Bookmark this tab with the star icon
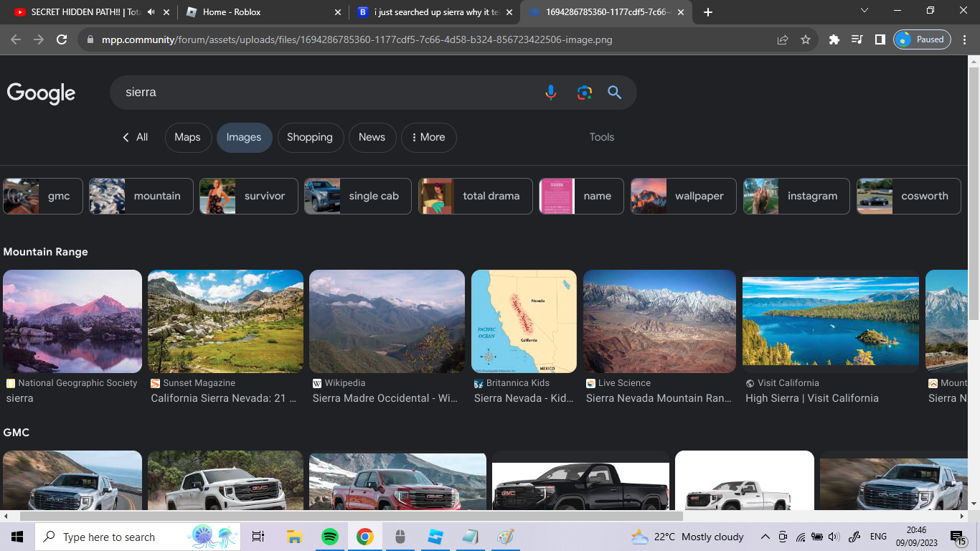This screenshot has height=551, width=980. (806, 39)
